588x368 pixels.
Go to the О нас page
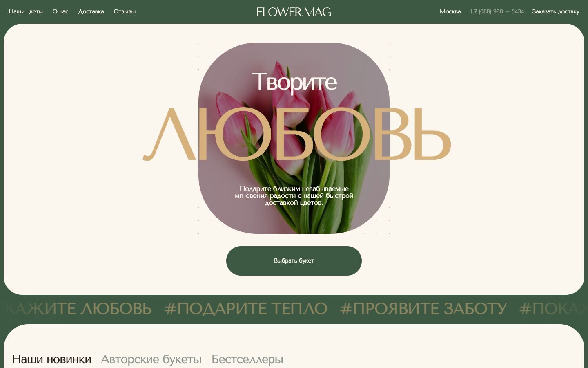point(60,11)
